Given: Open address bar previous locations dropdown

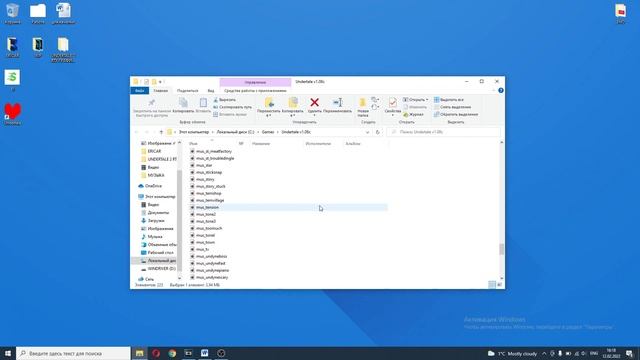Looking at the screenshot, I should pos(367,132).
